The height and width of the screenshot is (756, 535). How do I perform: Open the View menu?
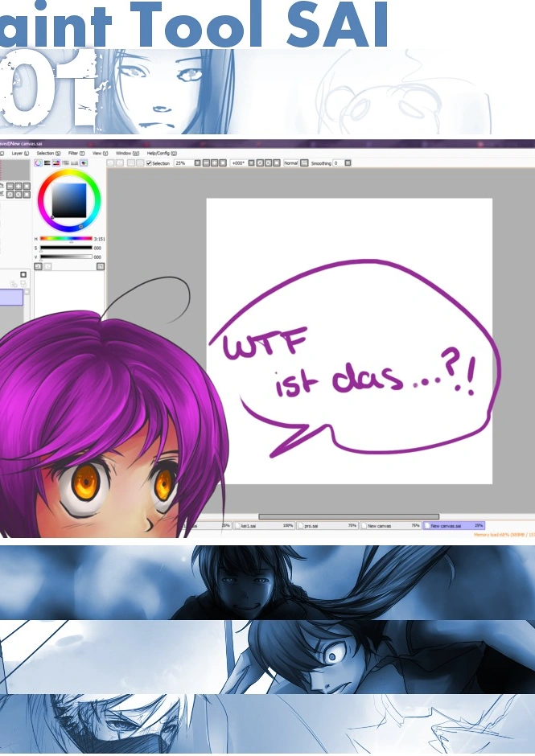pyautogui.click(x=100, y=154)
